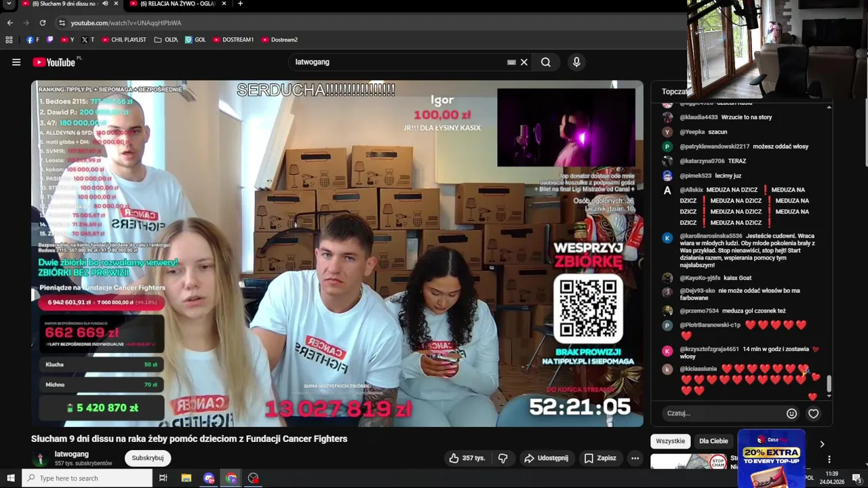This screenshot has height=488, width=868.
Task: Click the live chat scrollbar thumb
Action: point(829,385)
